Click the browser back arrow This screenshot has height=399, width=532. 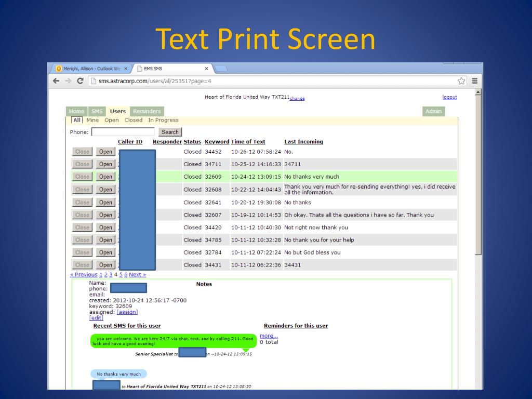tap(56, 81)
